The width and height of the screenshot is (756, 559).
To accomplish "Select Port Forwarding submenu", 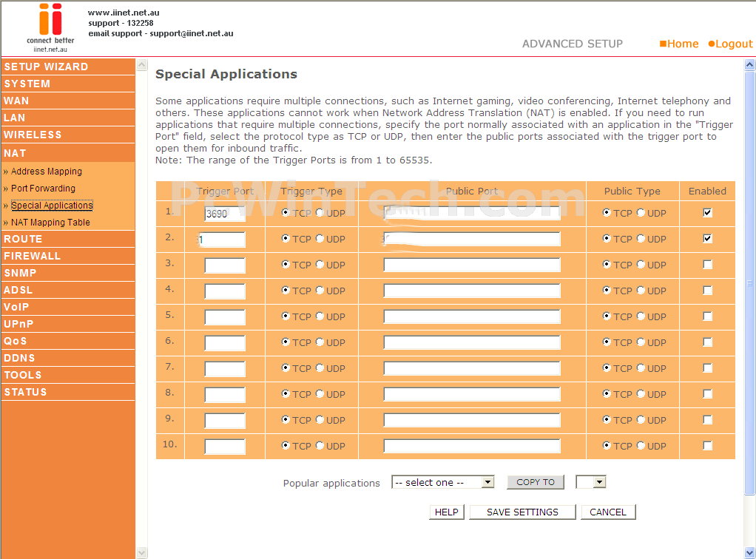I will point(43,189).
